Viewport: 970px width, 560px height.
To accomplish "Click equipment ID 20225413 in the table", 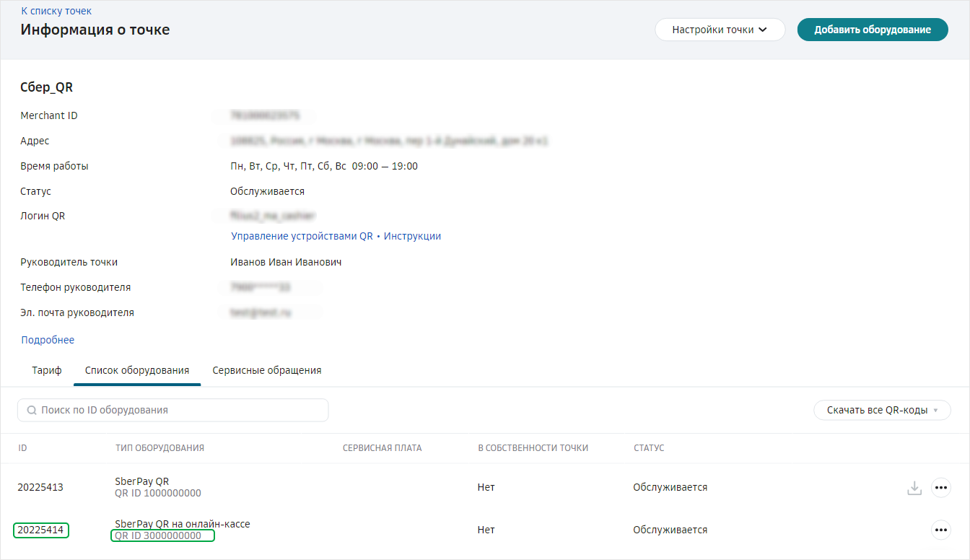I will [x=40, y=487].
